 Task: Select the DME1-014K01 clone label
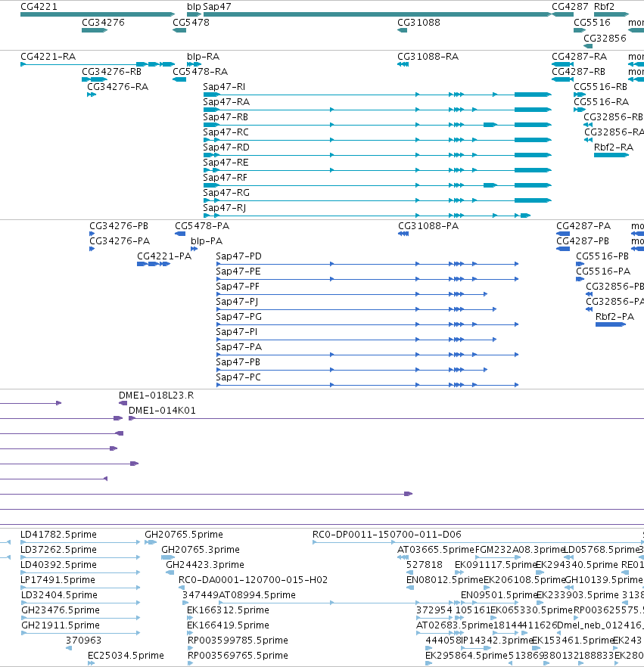tap(162, 411)
